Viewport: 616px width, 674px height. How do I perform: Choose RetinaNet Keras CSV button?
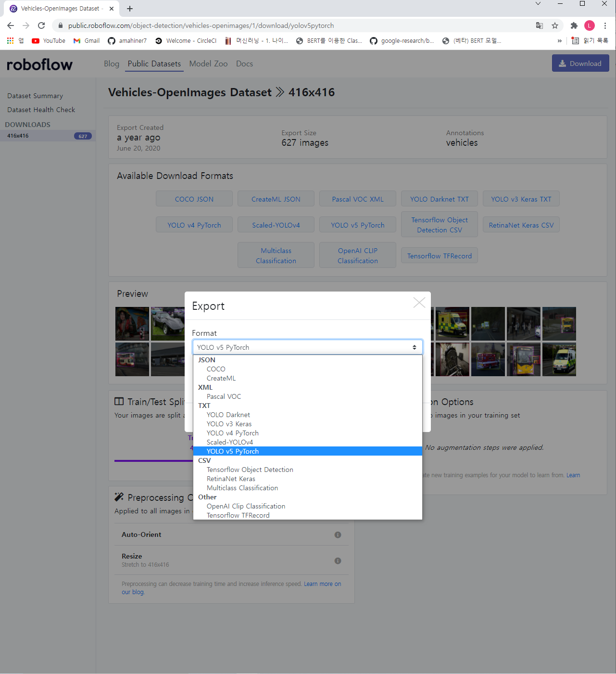(521, 225)
